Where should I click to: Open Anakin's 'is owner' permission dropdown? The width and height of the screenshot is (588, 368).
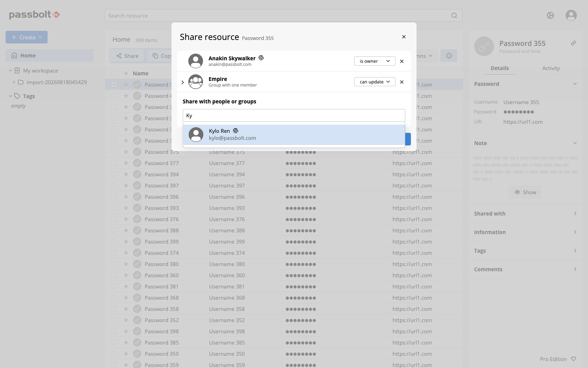point(374,61)
